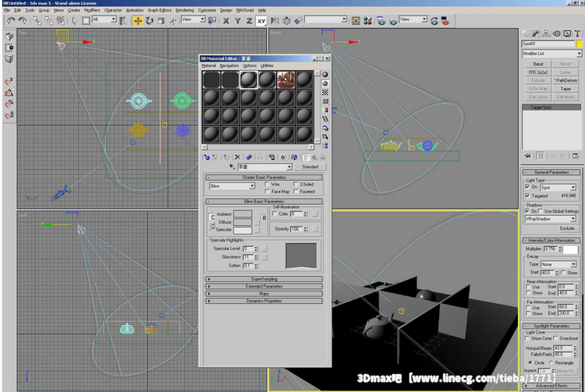The image size is (585, 392).
Task: Toggle the light On checkbox under Light Type
Action: tap(527, 187)
